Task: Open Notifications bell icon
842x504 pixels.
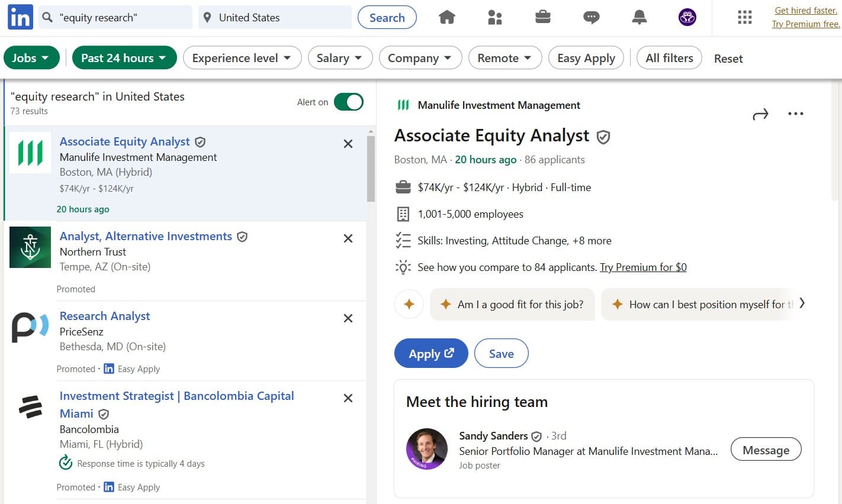Action: pyautogui.click(x=639, y=18)
